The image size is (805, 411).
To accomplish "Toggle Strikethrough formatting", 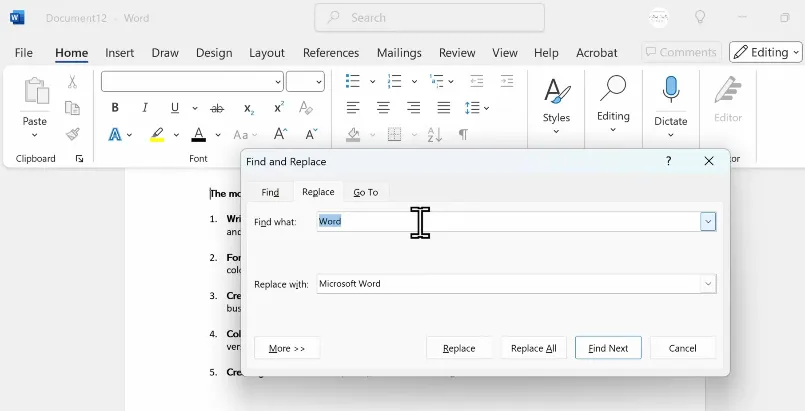I will pyautogui.click(x=217, y=108).
